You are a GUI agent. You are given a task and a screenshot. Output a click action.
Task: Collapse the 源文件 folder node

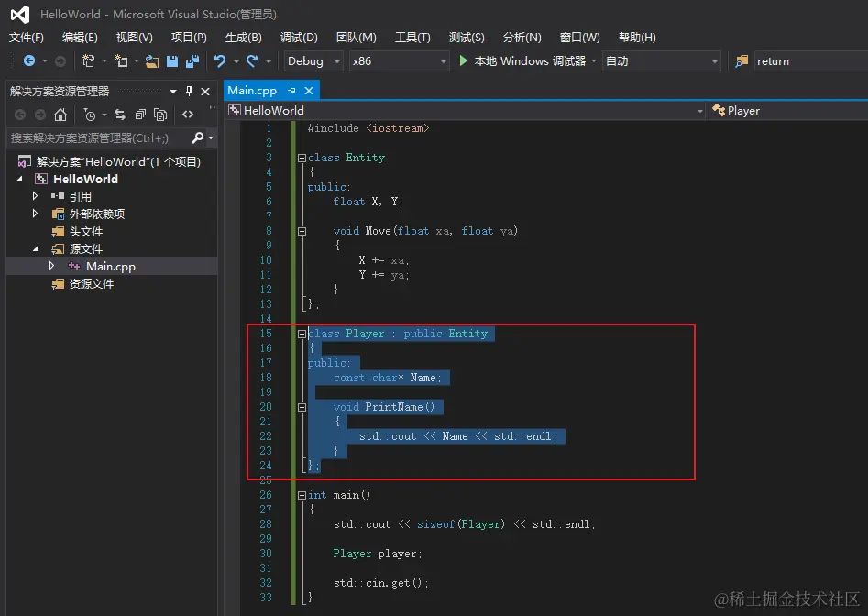coord(36,248)
